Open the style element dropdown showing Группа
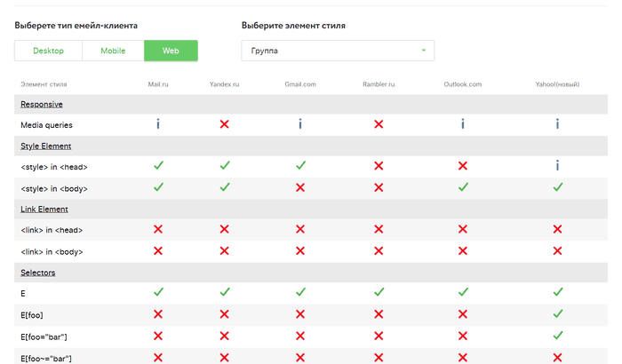The height and width of the screenshot is (364, 622). (x=338, y=51)
